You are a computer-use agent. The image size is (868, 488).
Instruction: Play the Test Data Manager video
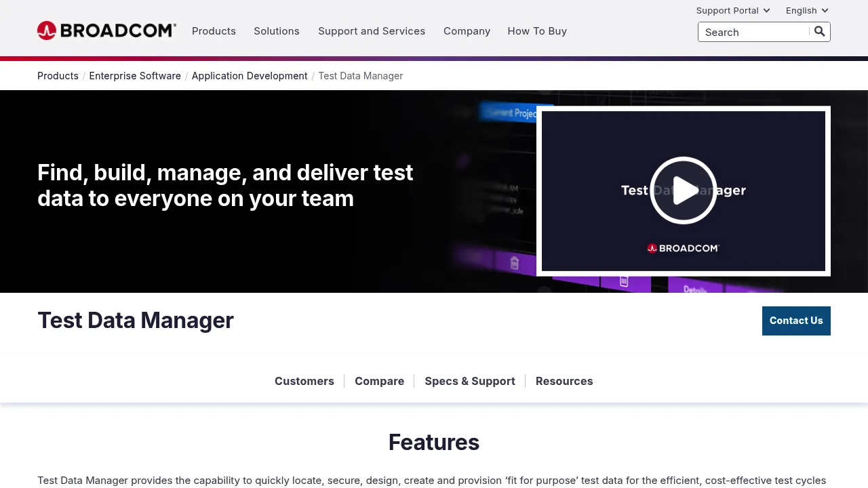(x=684, y=190)
